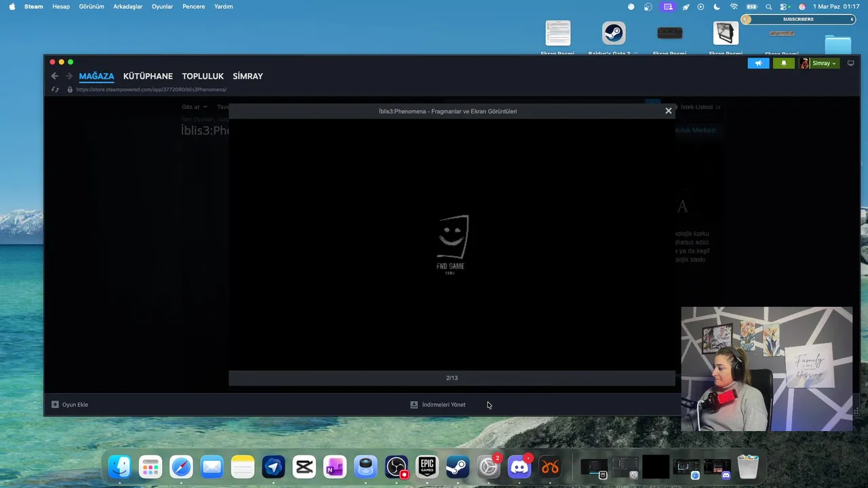The image size is (868, 488).
Task: Toggle Focus moon icon in menu bar
Action: coord(717,7)
